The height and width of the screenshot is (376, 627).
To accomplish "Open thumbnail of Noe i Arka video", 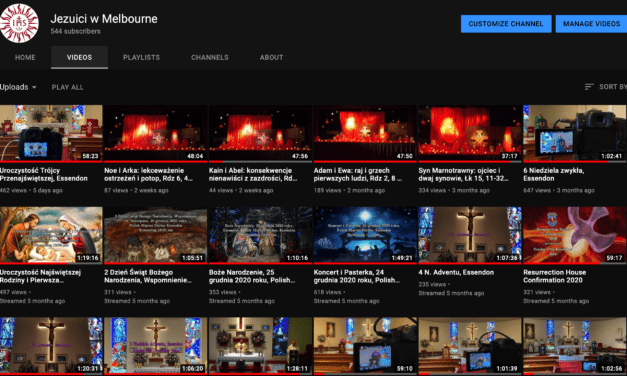I will point(156,134).
